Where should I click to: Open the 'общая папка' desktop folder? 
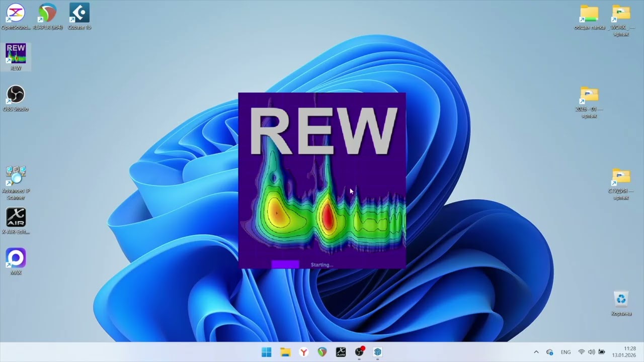pyautogui.click(x=589, y=17)
